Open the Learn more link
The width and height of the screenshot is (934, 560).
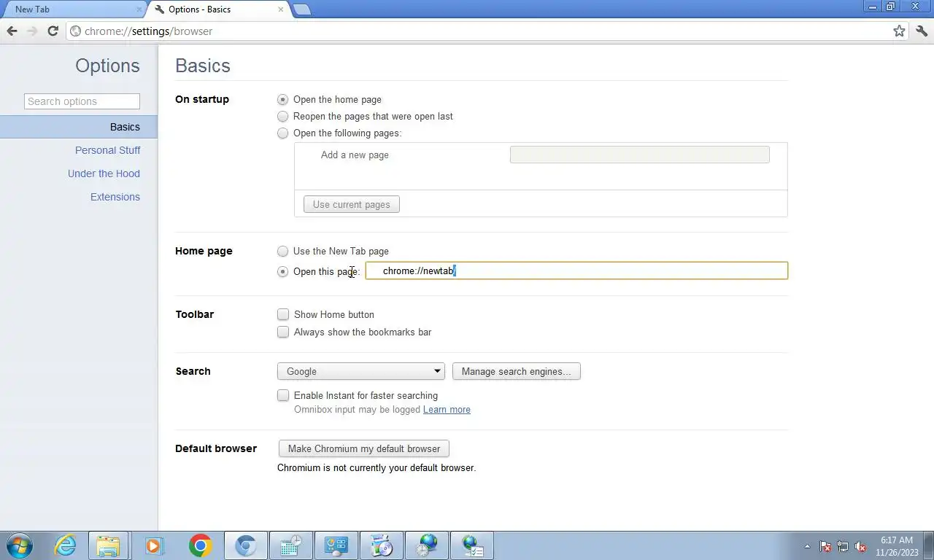click(x=447, y=410)
